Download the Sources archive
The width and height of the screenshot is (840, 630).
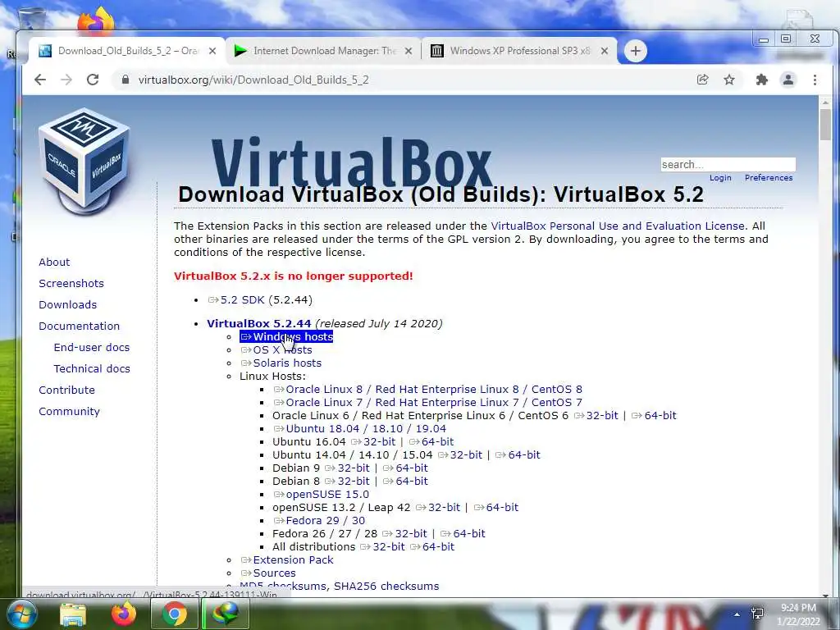tap(268, 573)
